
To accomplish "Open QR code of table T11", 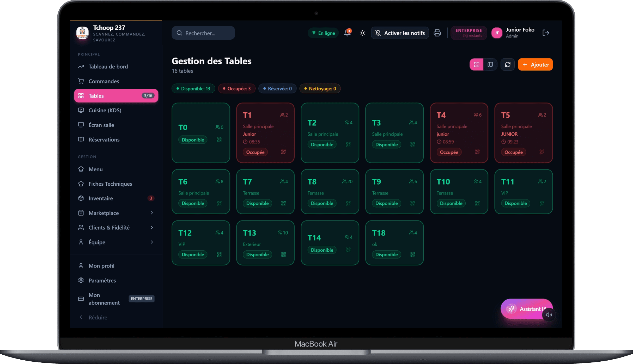I will coord(542,203).
